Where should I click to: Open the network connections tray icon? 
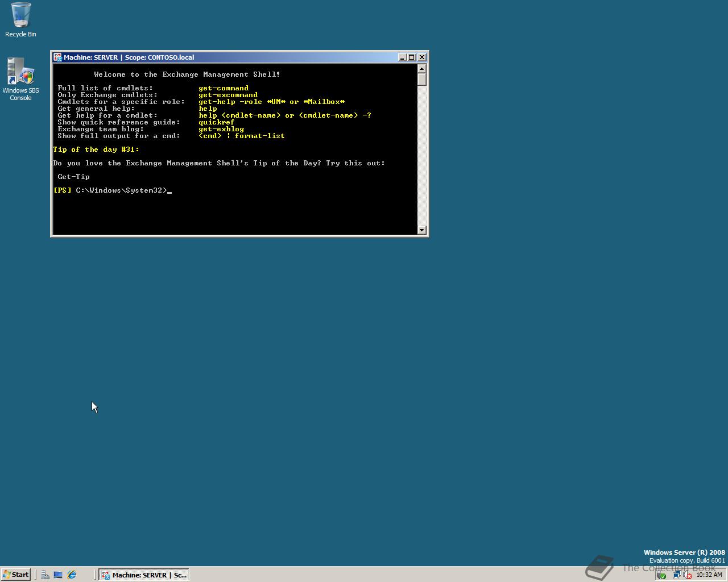677,575
